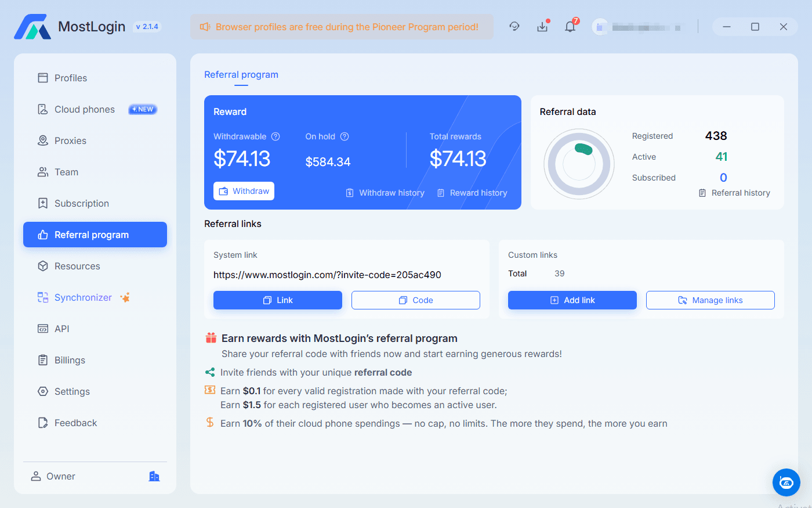The width and height of the screenshot is (812, 508).
Task: Click the star icon beside Synchronizer
Action: click(125, 297)
